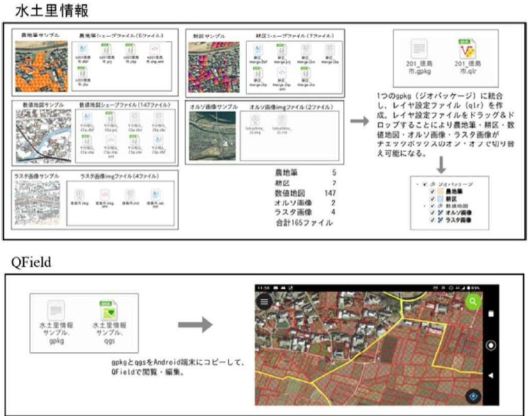Tap the green search button in QField
This screenshot has width=532, height=416.
click(x=473, y=301)
